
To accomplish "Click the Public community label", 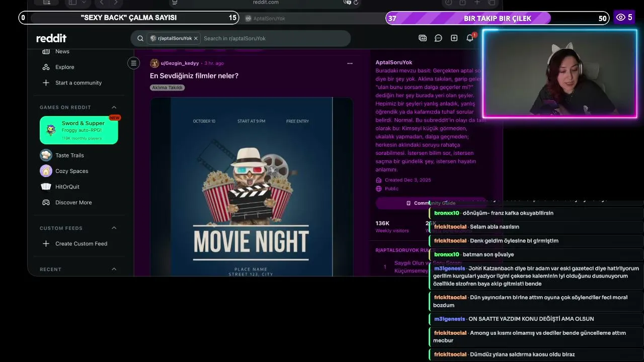I will click(391, 189).
